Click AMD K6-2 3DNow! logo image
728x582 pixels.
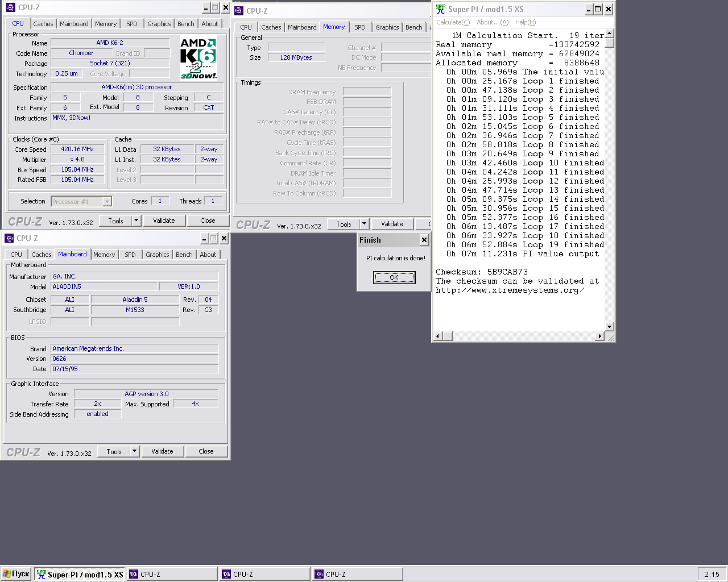pos(198,59)
